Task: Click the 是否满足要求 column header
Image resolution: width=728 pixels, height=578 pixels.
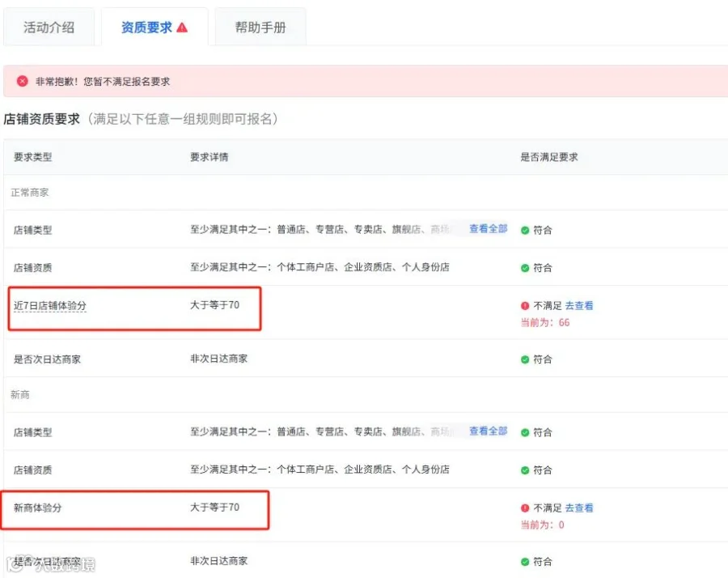Action: click(x=549, y=157)
